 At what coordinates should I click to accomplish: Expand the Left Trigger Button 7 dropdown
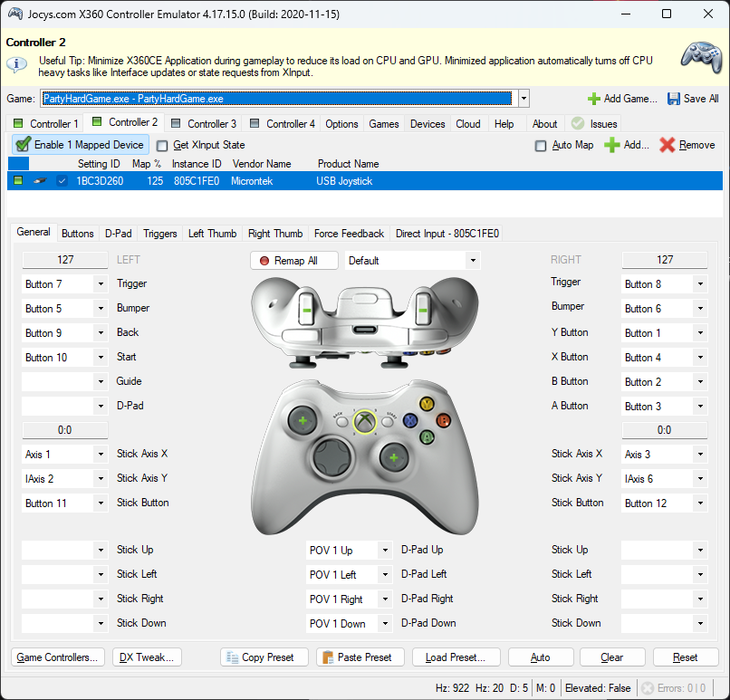tap(101, 284)
